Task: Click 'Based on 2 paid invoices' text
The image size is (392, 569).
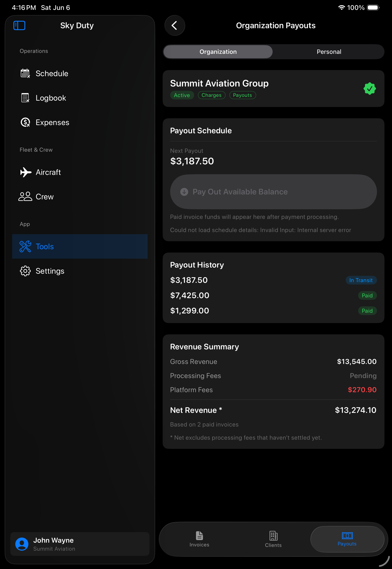Action: tap(204, 425)
